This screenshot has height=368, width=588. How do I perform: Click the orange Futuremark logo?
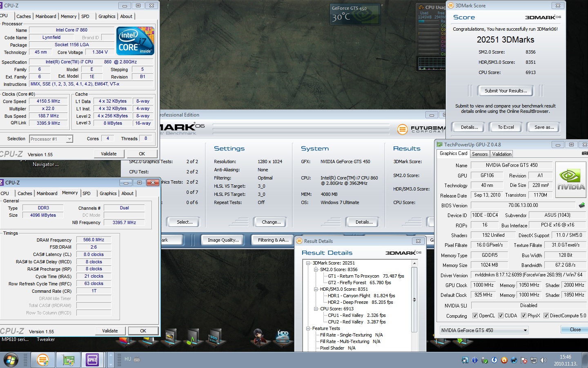point(403,130)
